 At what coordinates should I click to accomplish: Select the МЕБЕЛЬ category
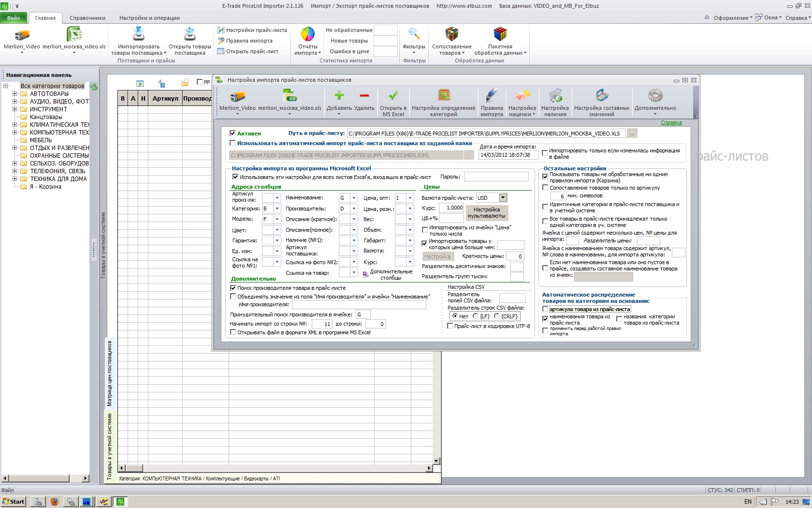coord(41,140)
